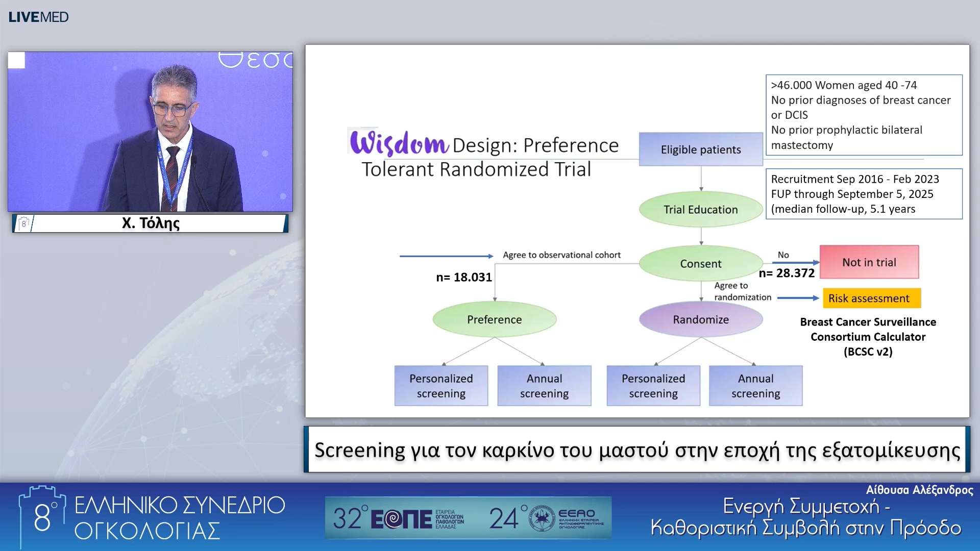Select Annual screening box under Preference
This screenshot has width=980, height=551.
point(544,386)
